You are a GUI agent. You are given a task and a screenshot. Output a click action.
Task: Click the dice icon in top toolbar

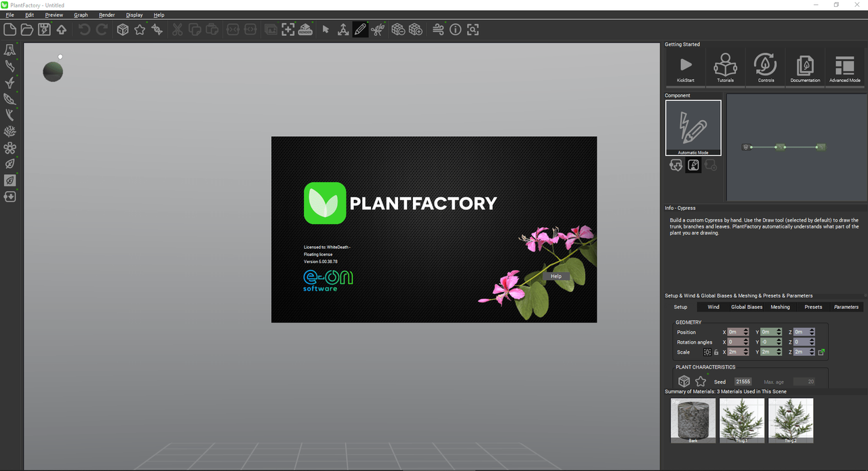pos(123,29)
